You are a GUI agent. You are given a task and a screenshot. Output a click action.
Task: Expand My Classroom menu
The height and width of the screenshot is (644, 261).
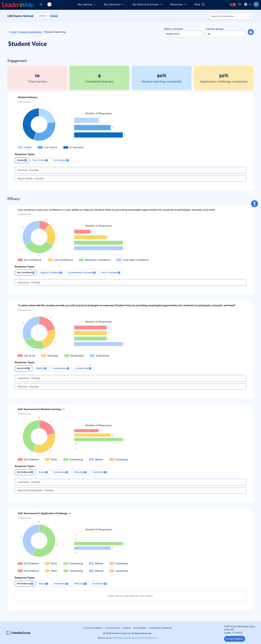point(114,4)
